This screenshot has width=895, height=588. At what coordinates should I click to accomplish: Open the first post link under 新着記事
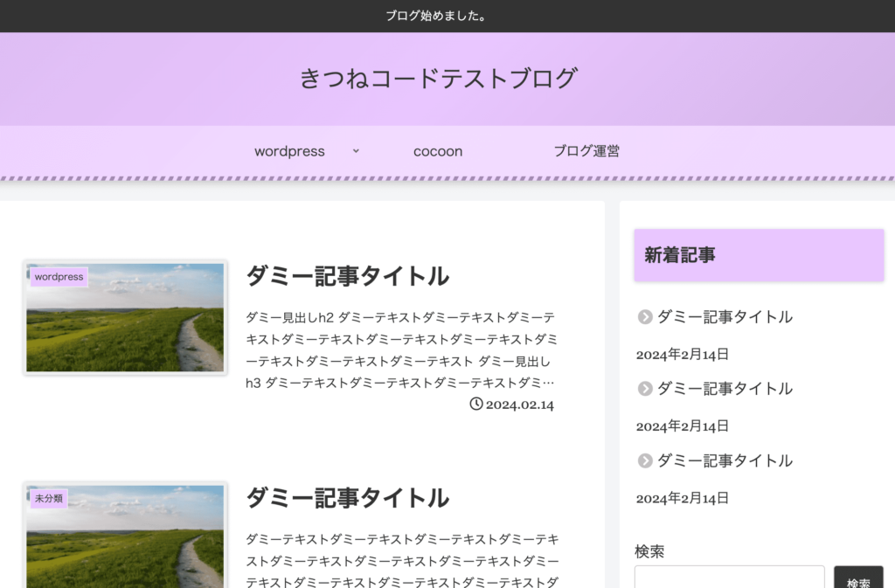725,316
